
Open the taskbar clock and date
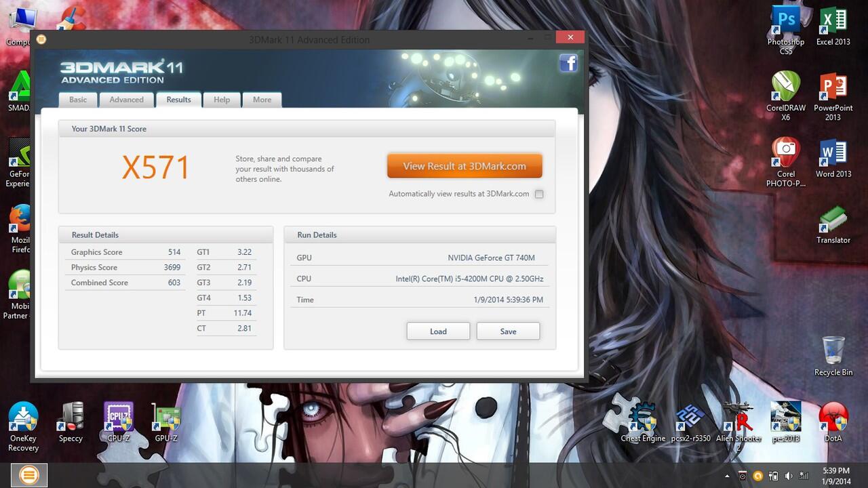(x=835, y=476)
